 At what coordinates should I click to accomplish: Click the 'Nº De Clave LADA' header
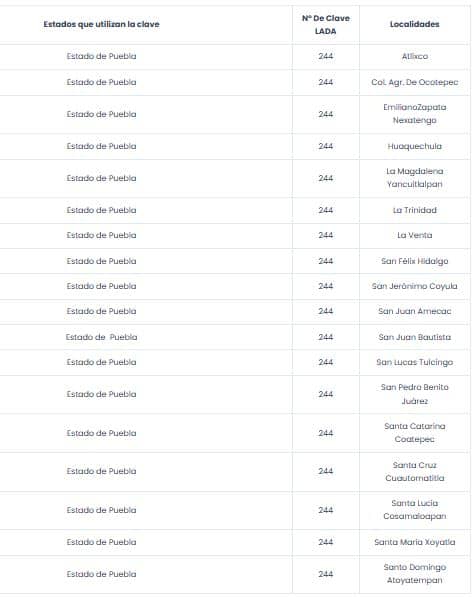coord(326,24)
